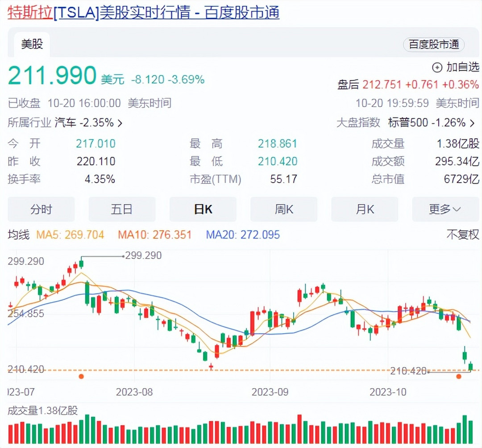The width and height of the screenshot is (482, 448).
Task: Switch to the 分时 chart tab
Action: point(41,209)
